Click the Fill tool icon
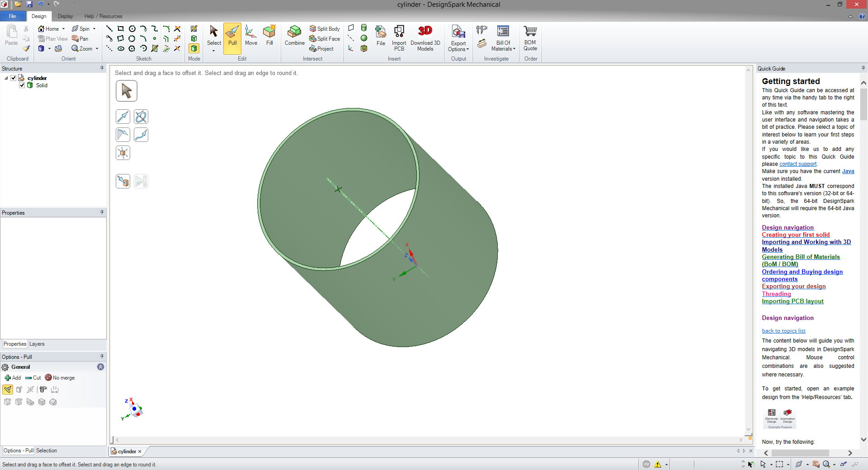The width and height of the screenshot is (868, 470). point(269,33)
